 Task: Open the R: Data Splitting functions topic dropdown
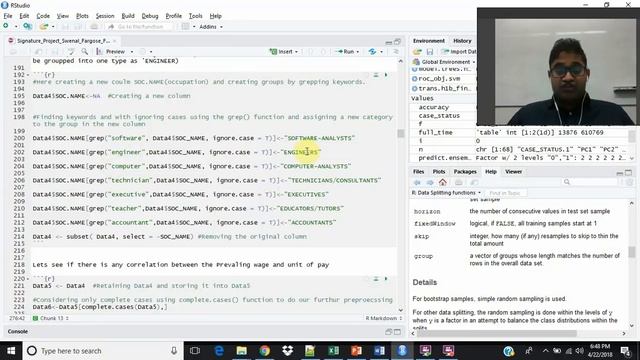click(446, 193)
